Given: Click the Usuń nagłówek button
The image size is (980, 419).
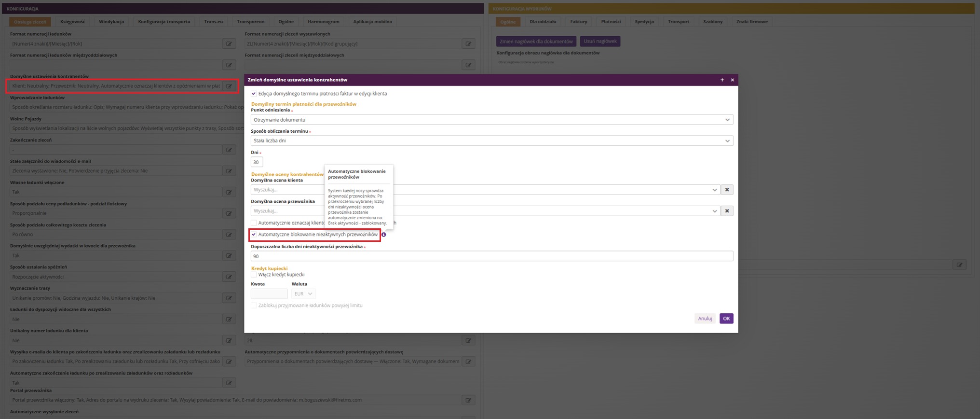Looking at the screenshot, I should click(x=600, y=42).
